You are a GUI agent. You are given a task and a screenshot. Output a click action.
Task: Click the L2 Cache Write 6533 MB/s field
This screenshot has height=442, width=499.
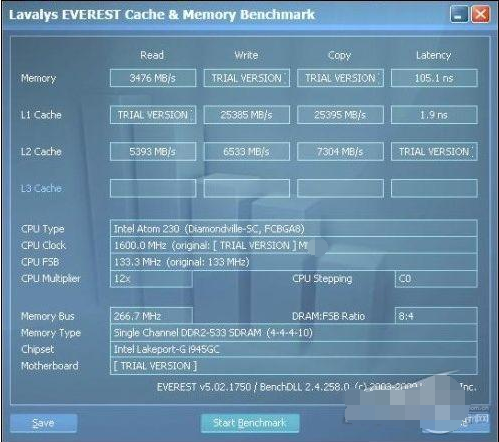[x=247, y=152]
